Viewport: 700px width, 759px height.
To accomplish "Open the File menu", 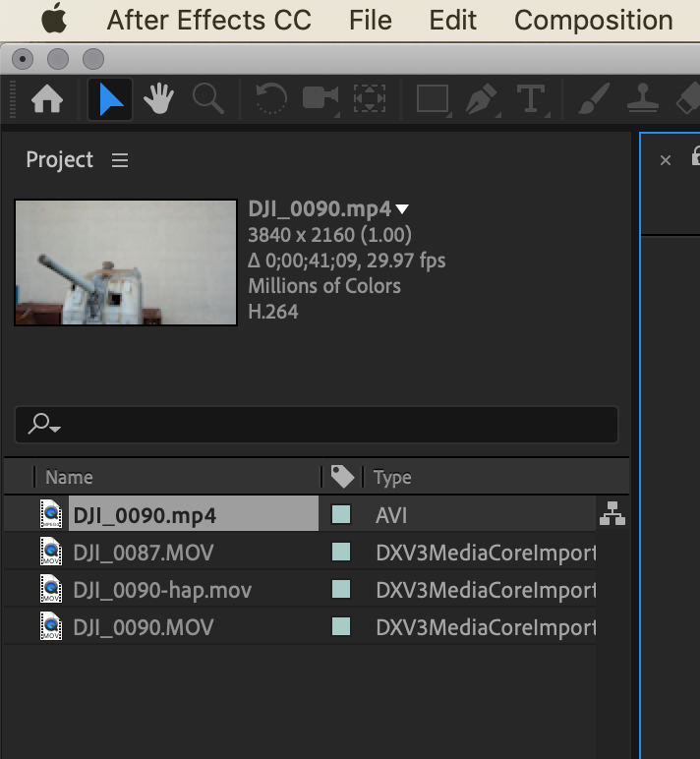I will coord(371,20).
